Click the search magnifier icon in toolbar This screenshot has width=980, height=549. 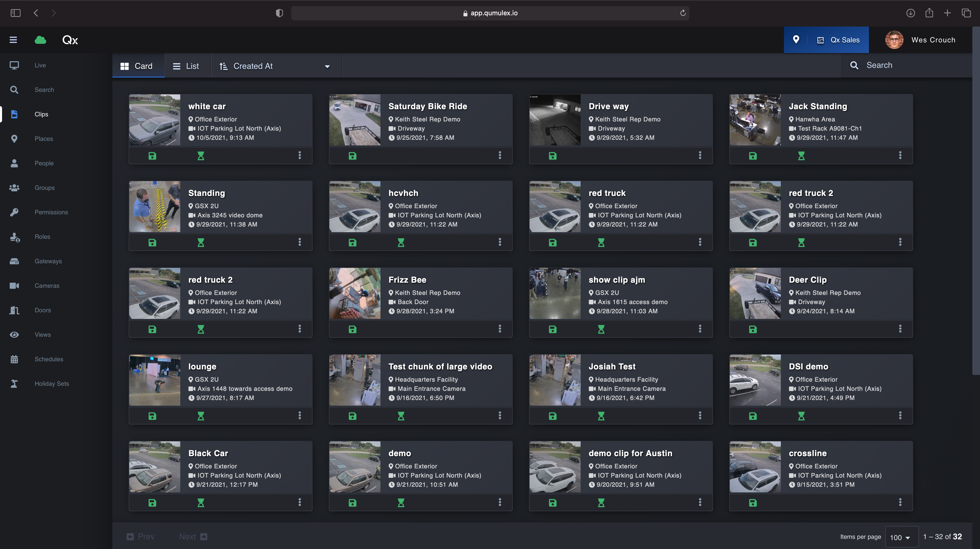click(854, 65)
